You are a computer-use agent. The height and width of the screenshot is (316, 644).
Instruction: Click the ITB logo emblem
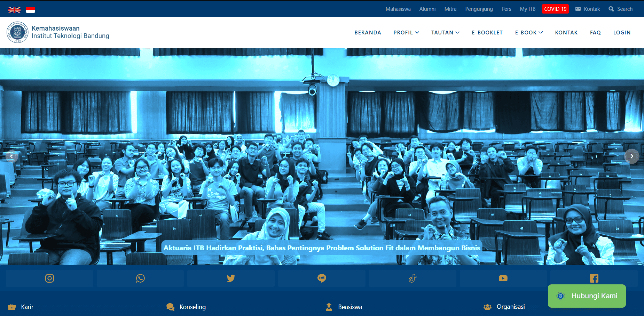tap(17, 32)
